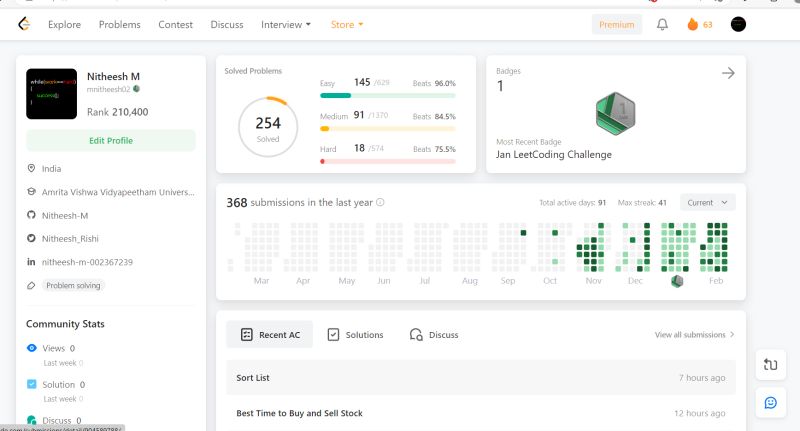Screen dimensions: 800x431
Task: Open Best Time to Buy and Sell Stock
Action: coord(481,413)
